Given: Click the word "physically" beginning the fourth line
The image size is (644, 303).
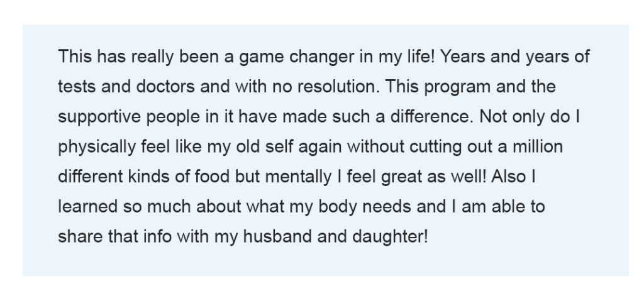Looking at the screenshot, I should pyautogui.click(x=97, y=148).
